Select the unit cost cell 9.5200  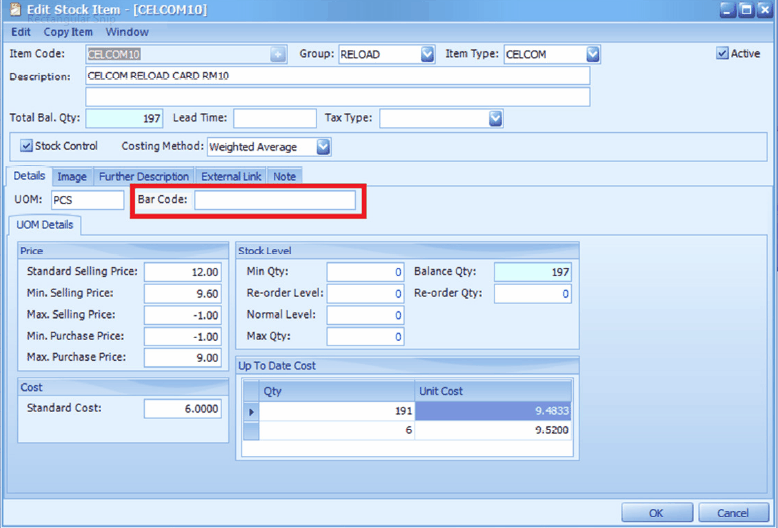coord(493,430)
